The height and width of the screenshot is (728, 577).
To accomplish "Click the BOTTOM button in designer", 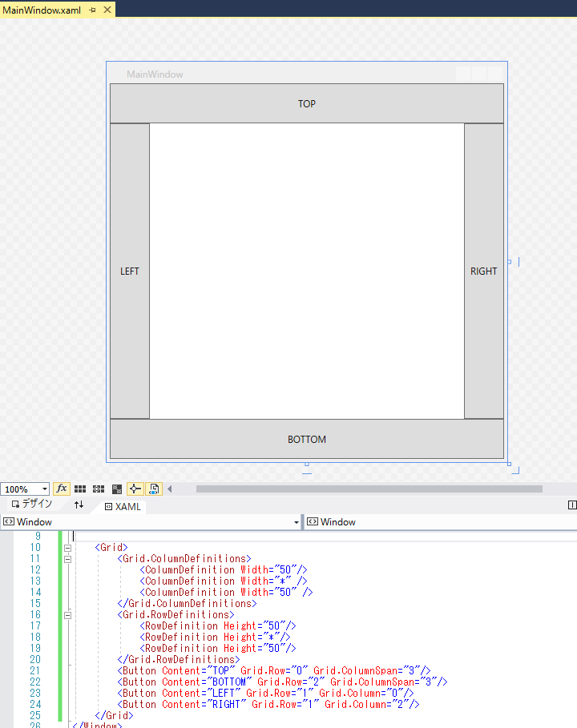I will tap(307, 439).
